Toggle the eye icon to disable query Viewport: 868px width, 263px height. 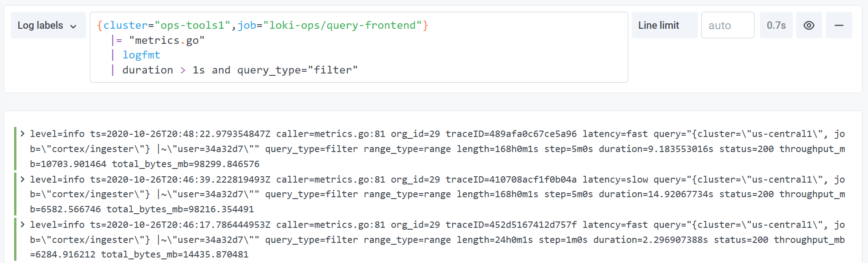tap(809, 26)
